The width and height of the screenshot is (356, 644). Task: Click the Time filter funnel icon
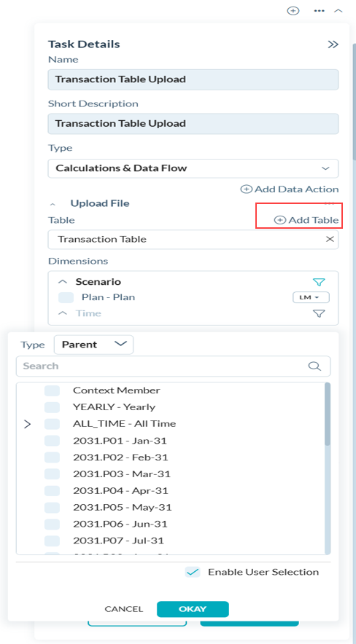point(319,314)
